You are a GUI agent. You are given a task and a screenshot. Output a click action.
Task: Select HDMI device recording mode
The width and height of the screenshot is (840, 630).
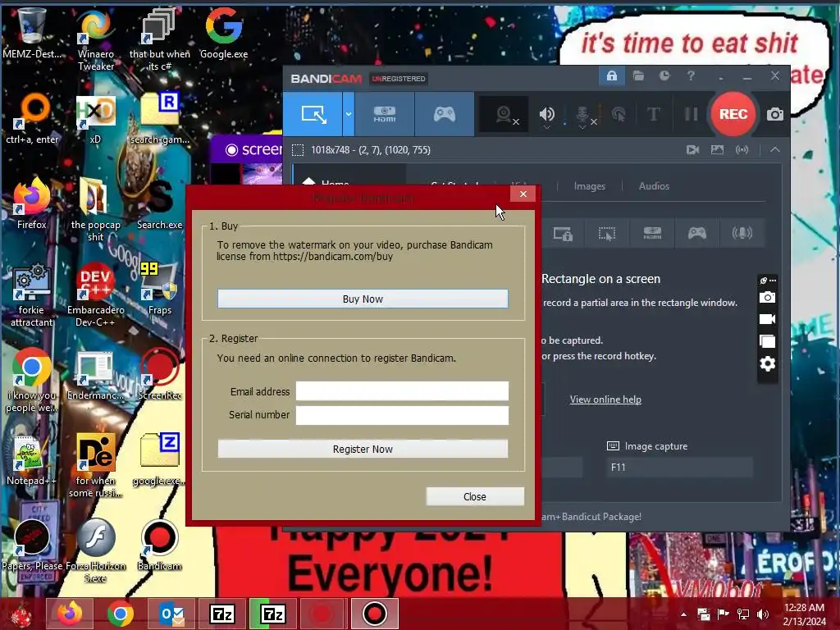[385, 114]
